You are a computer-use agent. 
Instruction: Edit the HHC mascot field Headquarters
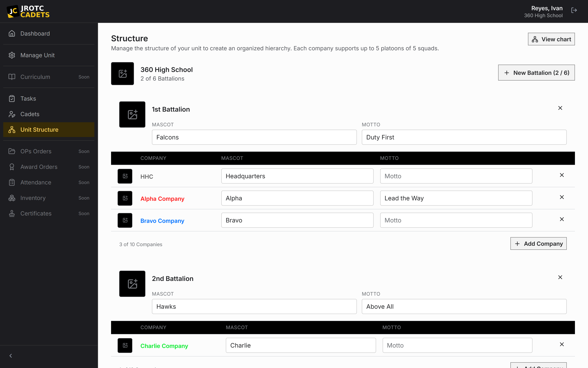tap(297, 176)
